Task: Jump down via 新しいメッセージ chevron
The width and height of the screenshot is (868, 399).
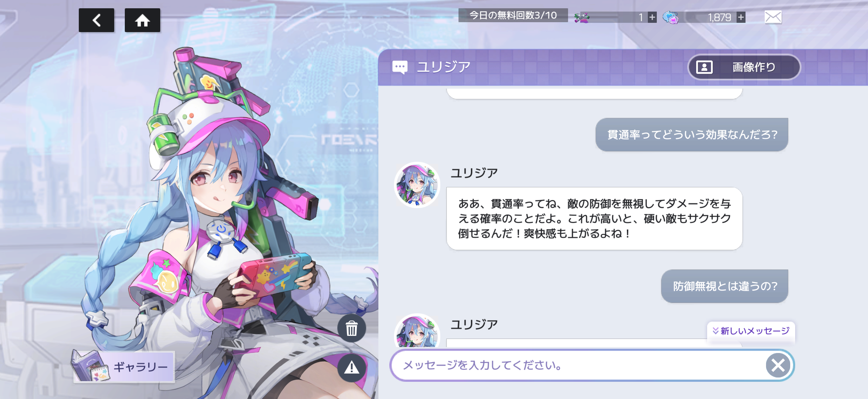Action: 750,331
